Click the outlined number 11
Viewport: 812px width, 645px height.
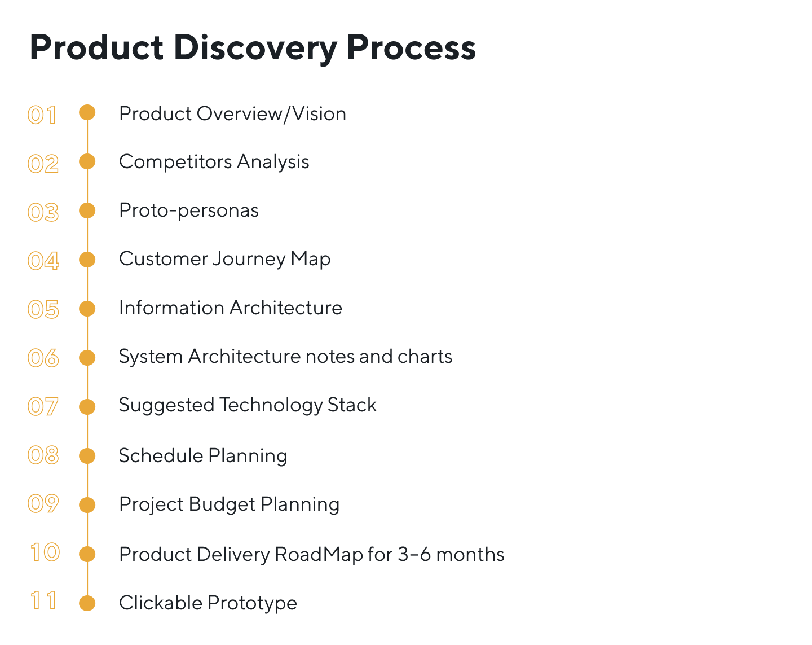(43, 600)
